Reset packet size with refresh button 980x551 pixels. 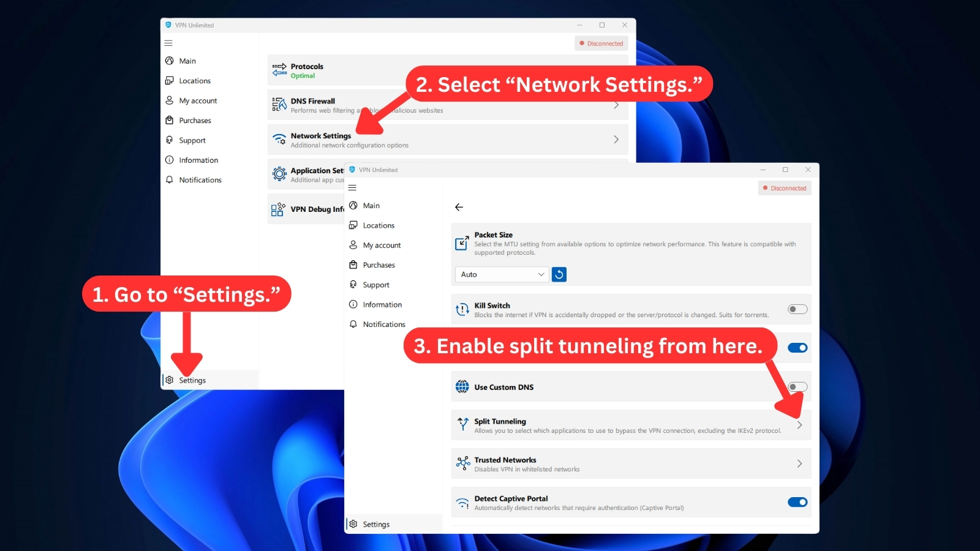click(559, 274)
